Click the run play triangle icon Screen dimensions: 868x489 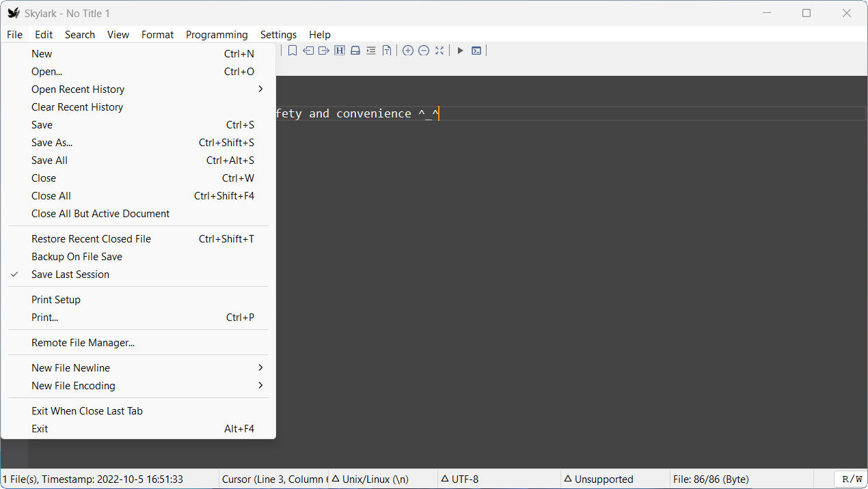click(x=461, y=51)
